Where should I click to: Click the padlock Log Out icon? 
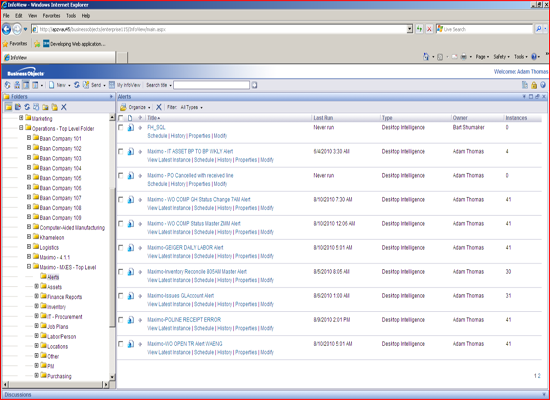point(534,85)
